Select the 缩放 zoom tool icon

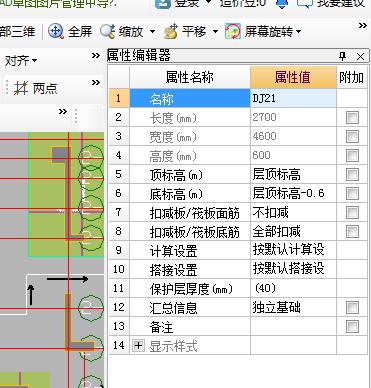coord(108,31)
